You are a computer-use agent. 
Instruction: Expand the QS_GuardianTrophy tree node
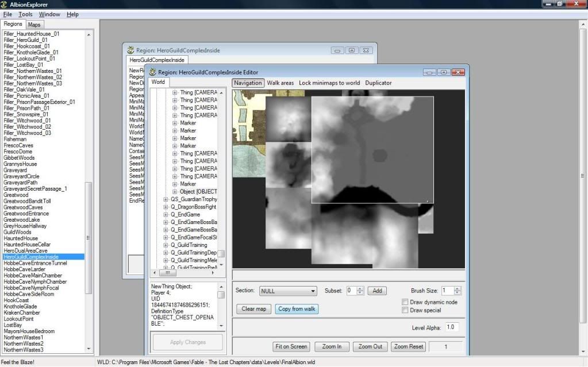pos(166,199)
